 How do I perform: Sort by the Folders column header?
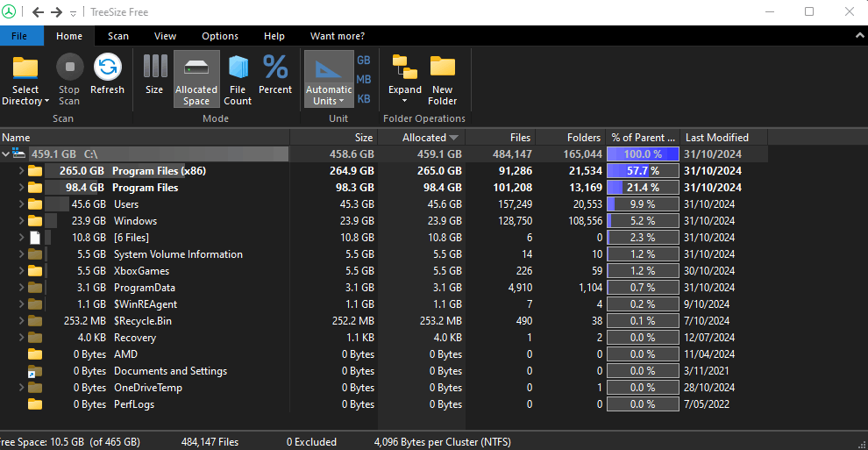tap(571, 137)
